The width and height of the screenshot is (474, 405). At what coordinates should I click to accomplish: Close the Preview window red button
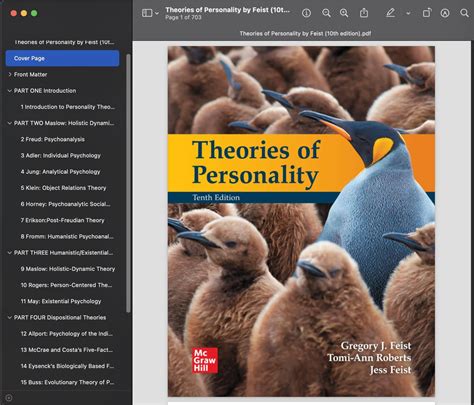[14, 13]
